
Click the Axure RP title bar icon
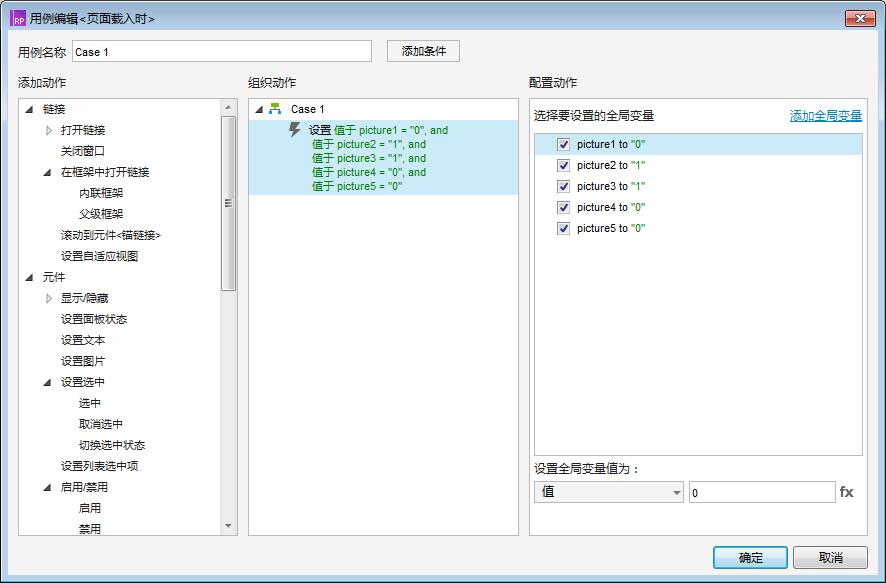(x=18, y=18)
